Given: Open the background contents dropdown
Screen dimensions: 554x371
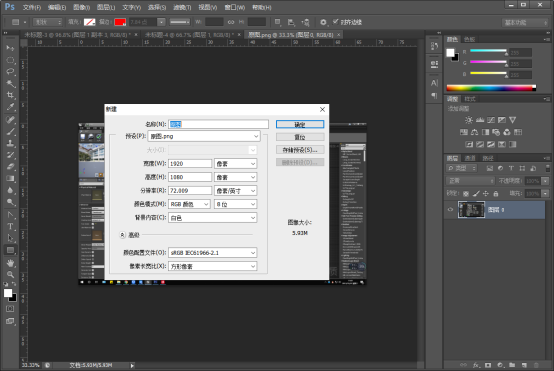Looking at the screenshot, I should click(x=212, y=218).
